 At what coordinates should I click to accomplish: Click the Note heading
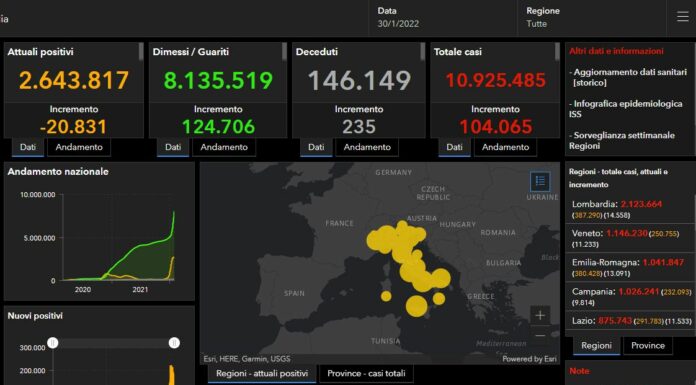coord(579,371)
